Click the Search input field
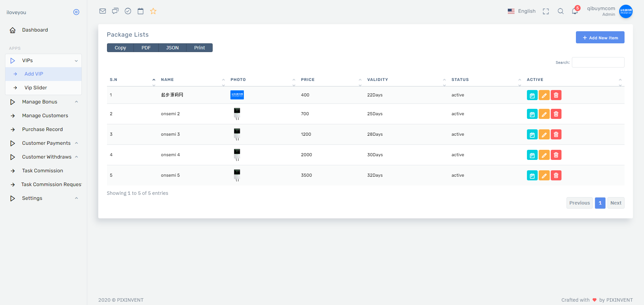Screen dimensions: 644x305 (598, 62)
